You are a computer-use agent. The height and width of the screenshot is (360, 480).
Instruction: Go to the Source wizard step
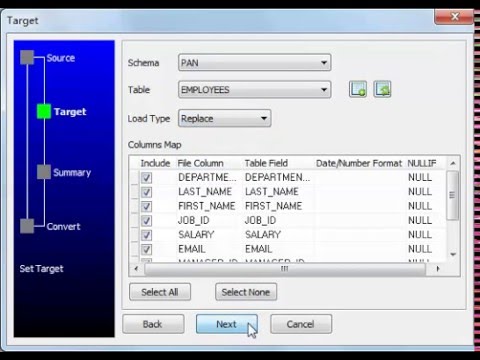coord(61,58)
